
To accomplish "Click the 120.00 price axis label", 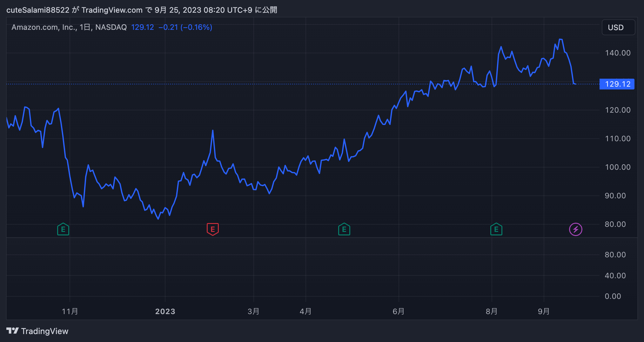I will click(618, 110).
